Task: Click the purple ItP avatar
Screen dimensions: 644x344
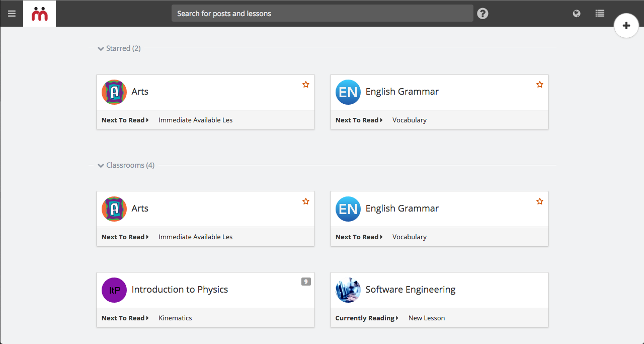Action: coord(114,290)
